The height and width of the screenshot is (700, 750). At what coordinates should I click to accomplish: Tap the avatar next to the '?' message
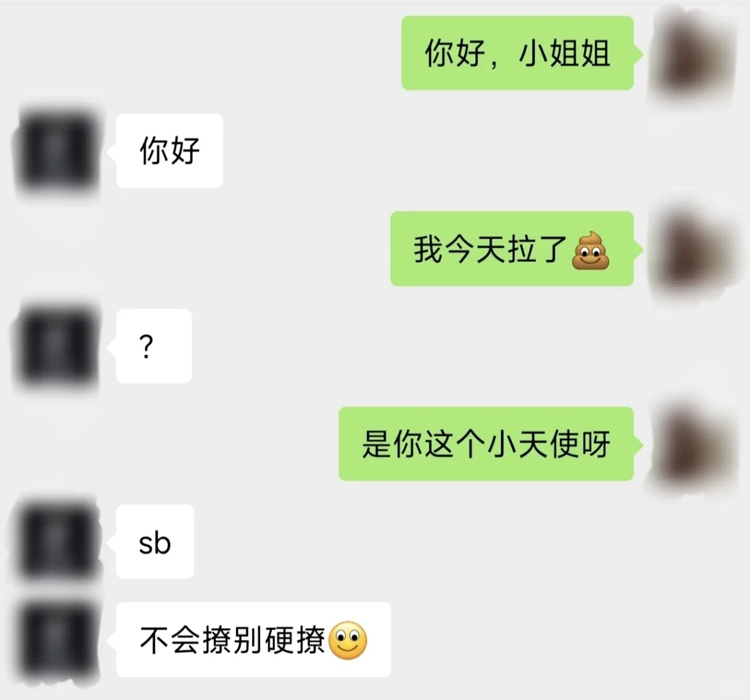tap(58, 346)
